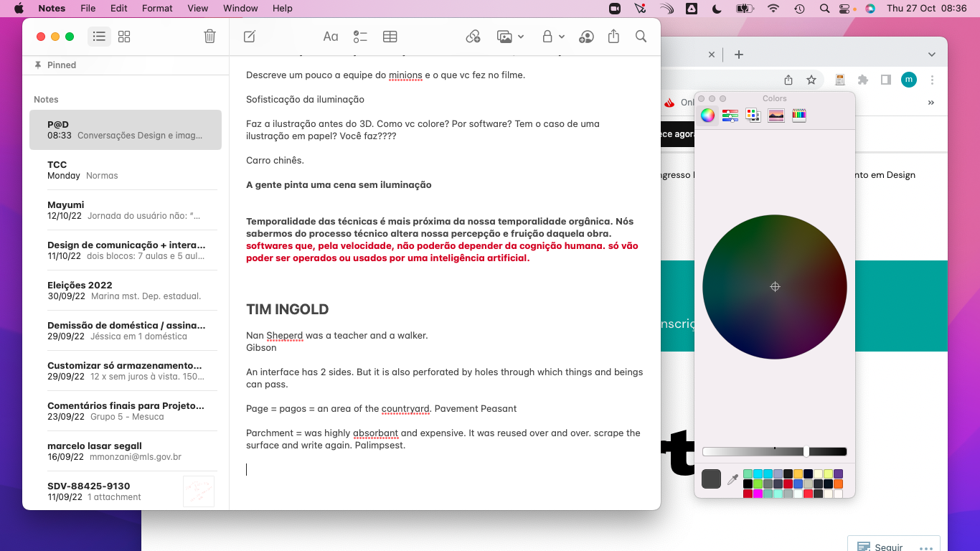Click the crosshair in color wheel

(775, 286)
